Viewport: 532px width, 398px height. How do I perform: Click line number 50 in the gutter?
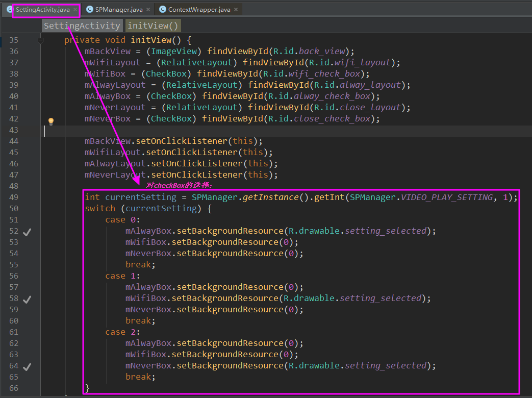14,209
